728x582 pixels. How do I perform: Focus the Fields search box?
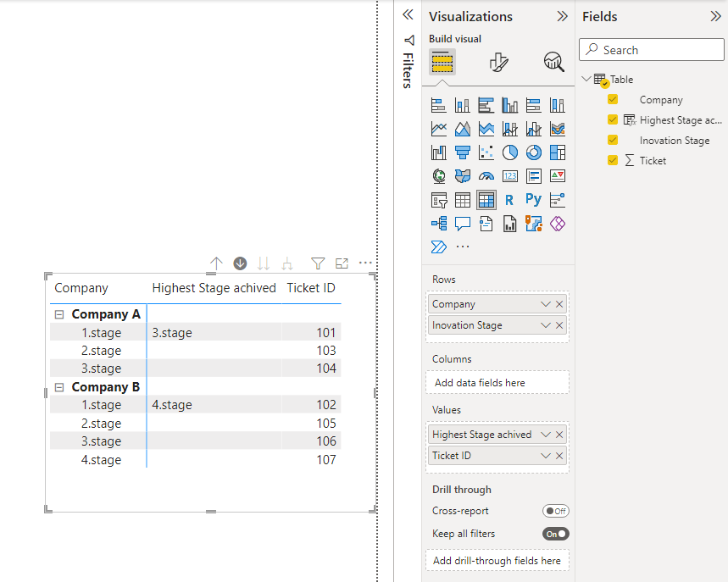click(x=652, y=50)
